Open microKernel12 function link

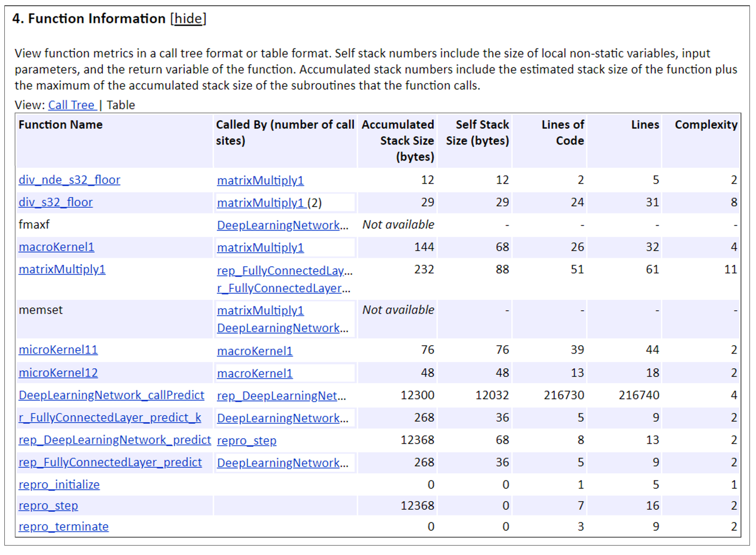(x=58, y=373)
